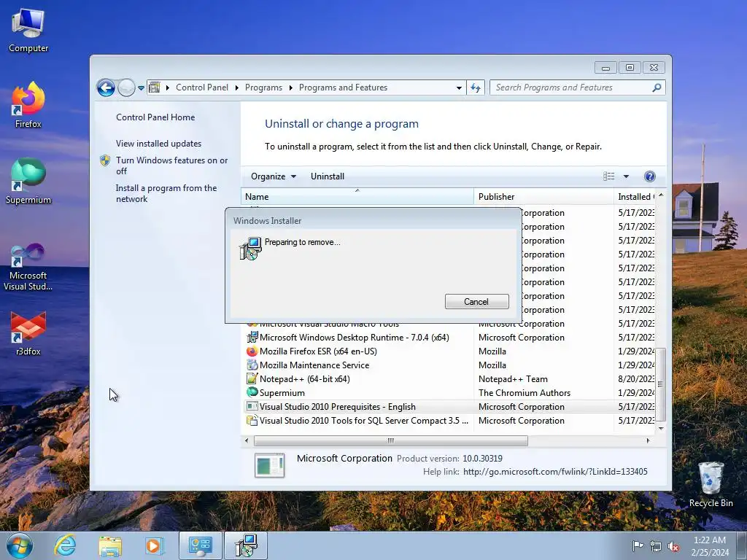Click the network tray icon
Viewport: 747px width, 560px height.
656,546
